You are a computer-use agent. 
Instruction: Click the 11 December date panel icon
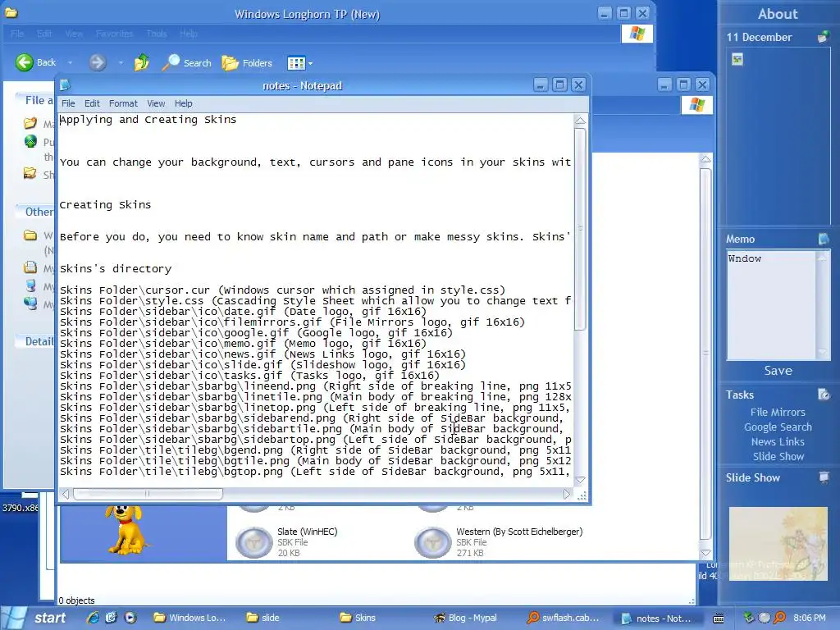click(x=823, y=37)
